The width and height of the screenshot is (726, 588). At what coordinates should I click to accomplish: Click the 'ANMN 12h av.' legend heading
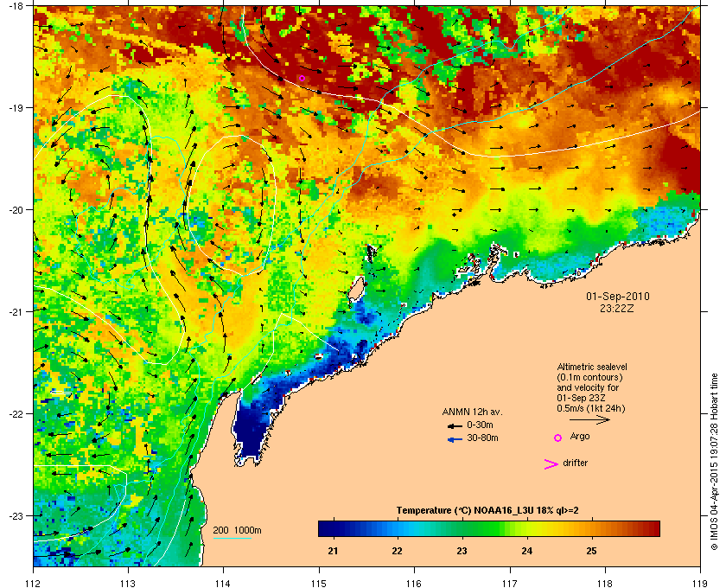tap(472, 412)
